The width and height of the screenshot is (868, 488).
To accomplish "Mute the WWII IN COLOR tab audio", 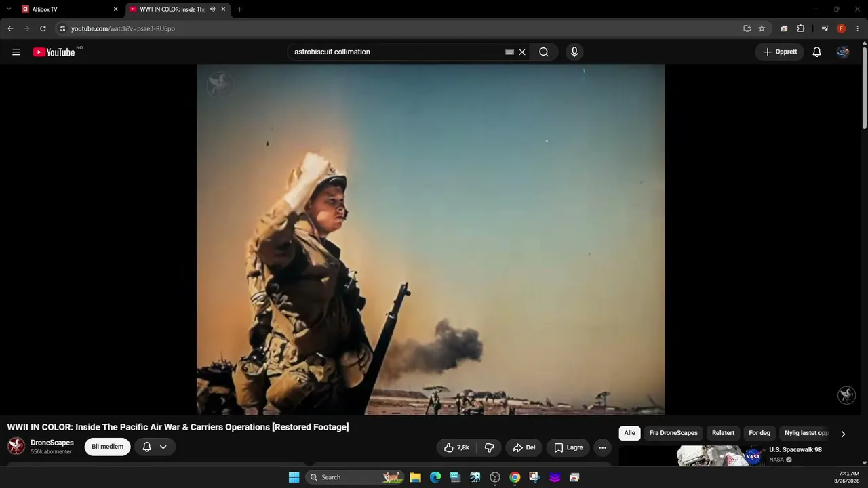I will [212, 9].
